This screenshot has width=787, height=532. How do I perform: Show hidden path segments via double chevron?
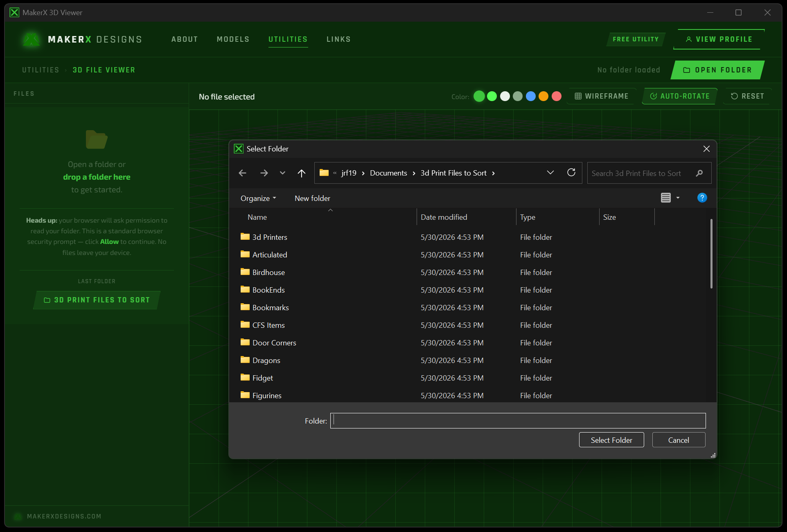point(335,173)
